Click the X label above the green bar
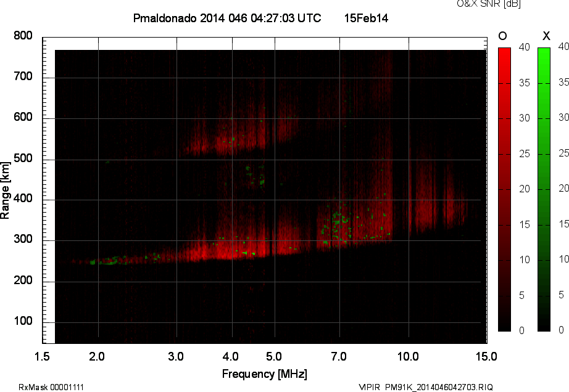569x392 pixels. [545, 36]
